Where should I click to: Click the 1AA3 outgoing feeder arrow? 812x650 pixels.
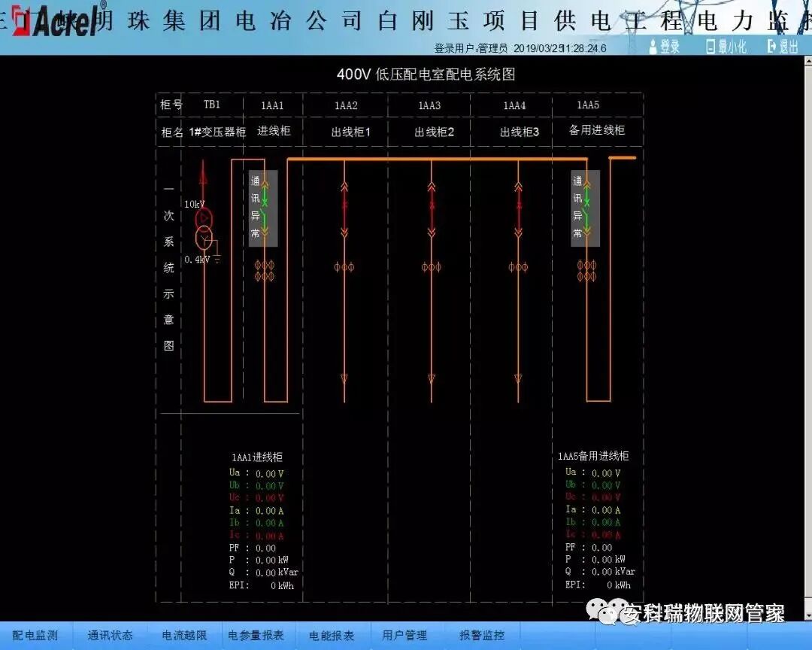point(432,379)
